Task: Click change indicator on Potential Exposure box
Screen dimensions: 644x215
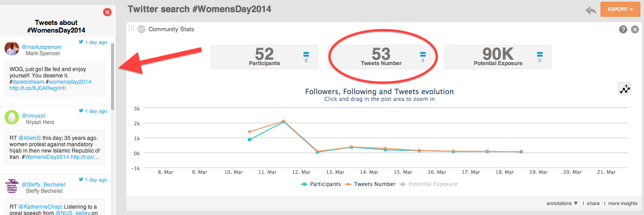Action: 539,57
